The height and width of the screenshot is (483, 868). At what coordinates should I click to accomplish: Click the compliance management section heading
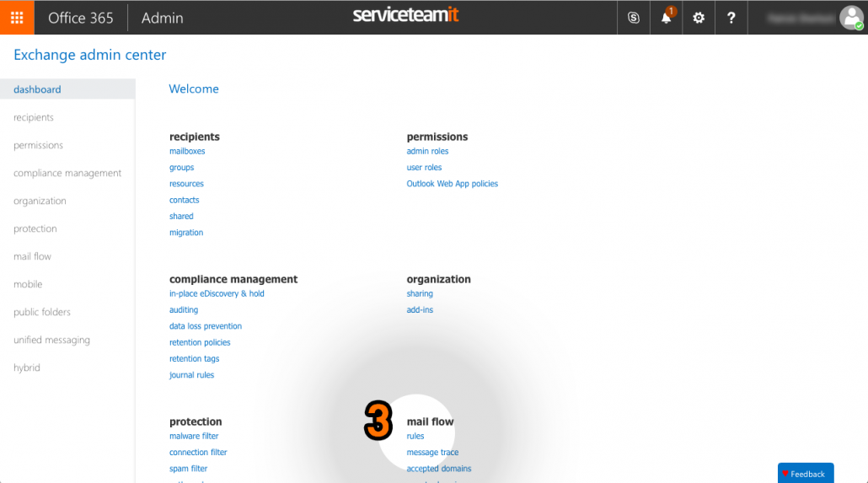point(233,279)
